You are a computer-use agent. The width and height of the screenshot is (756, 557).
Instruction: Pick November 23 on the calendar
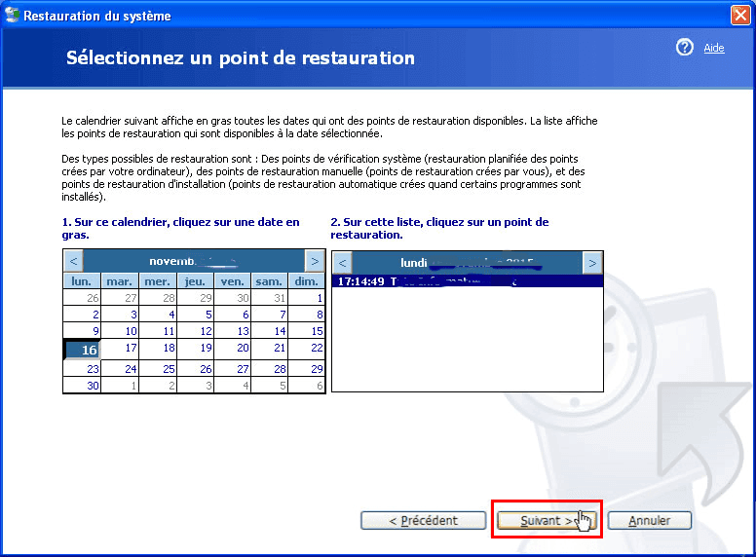pos(82,369)
